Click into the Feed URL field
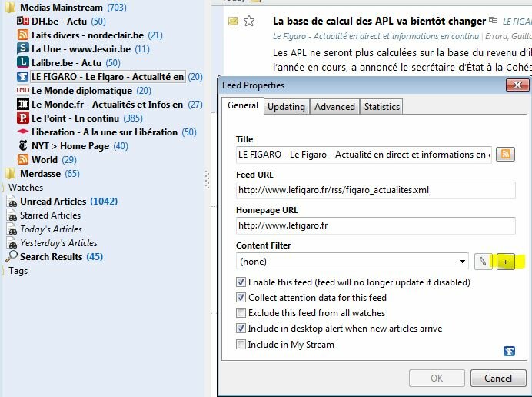Image resolution: width=532 pixels, height=397 pixels. (x=376, y=190)
